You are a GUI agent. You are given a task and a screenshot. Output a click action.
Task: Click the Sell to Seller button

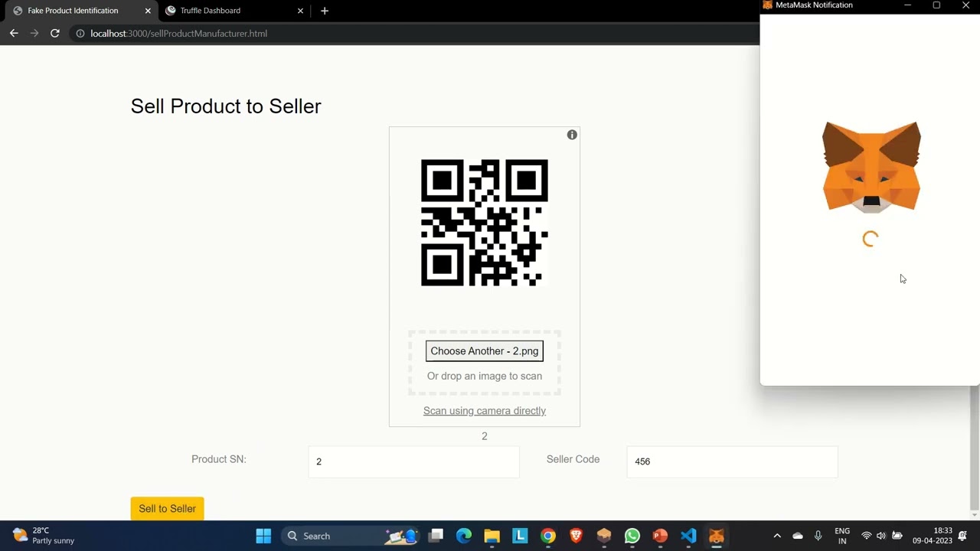coord(167,509)
